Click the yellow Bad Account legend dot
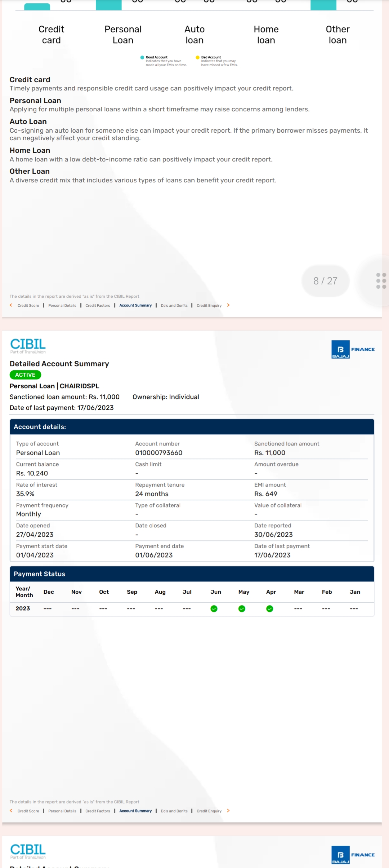The image size is (389, 868). 197,57
